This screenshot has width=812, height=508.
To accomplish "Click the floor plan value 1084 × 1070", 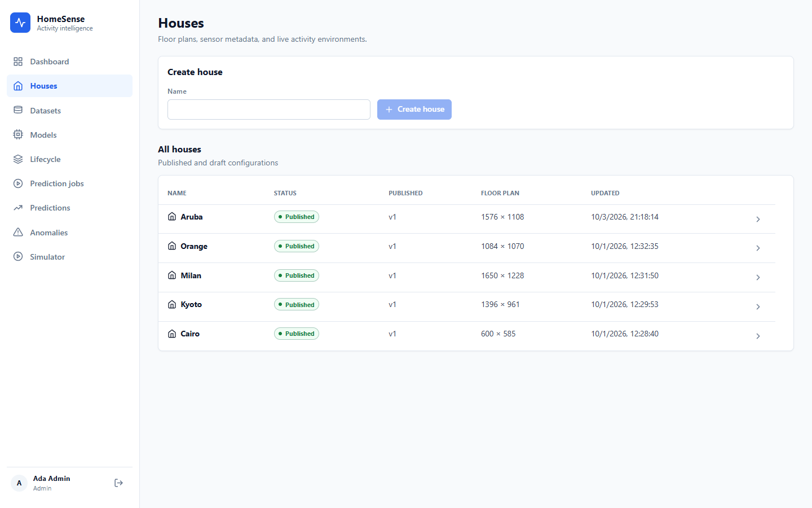I will coord(502,246).
